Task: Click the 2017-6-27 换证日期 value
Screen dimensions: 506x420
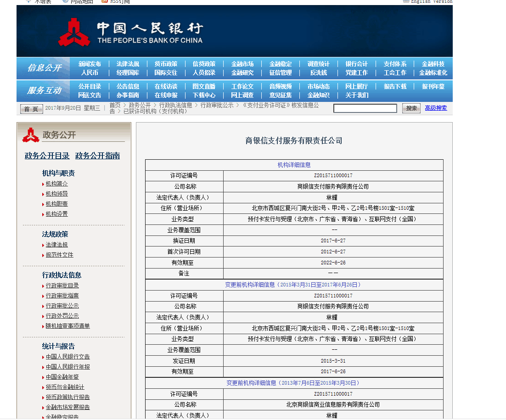Action: click(333, 241)
